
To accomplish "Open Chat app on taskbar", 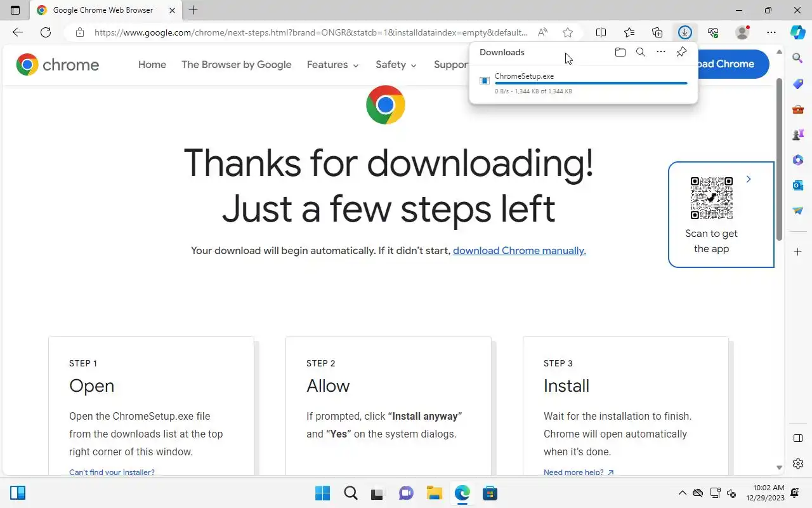I will pos(406,493).
